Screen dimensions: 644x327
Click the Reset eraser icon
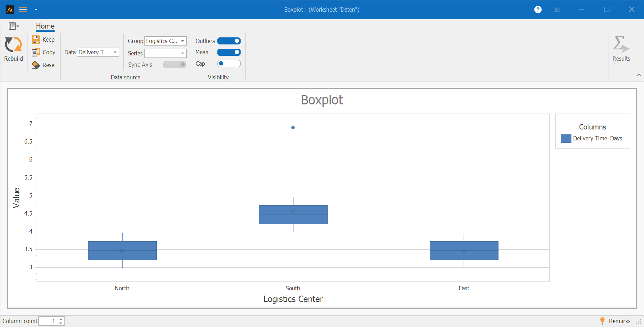tap(36, 65)
